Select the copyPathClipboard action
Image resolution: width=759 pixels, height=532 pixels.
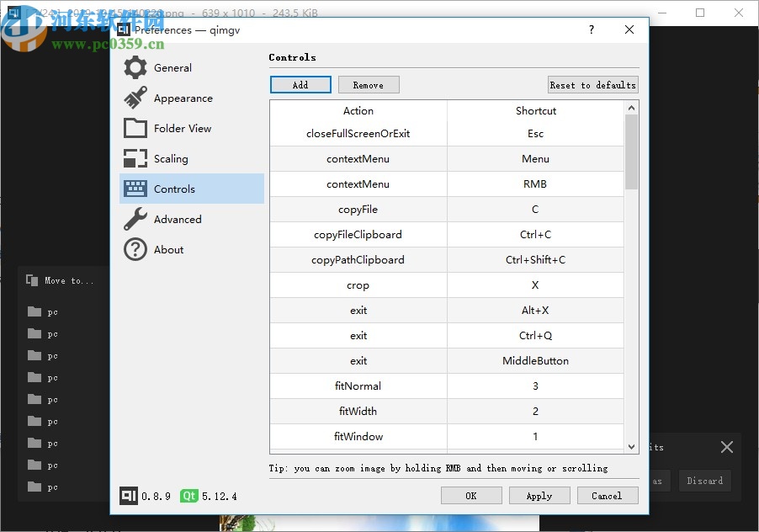tap(358, 259)
